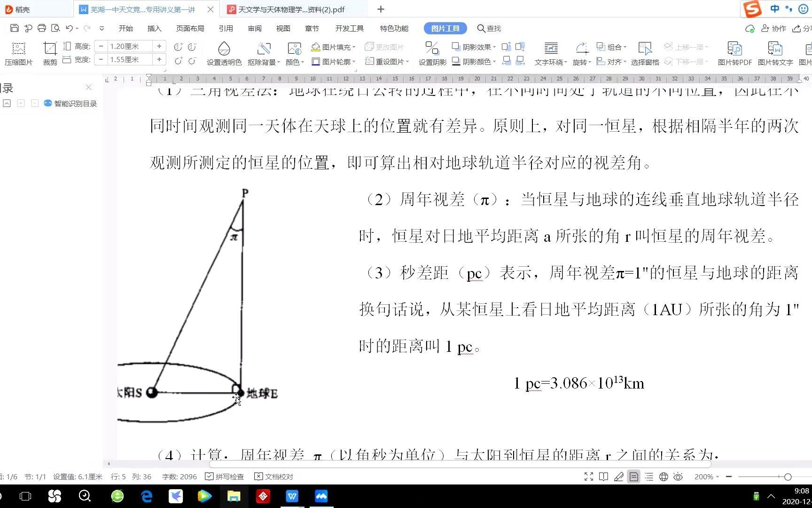Open the Reset Picture (重设图片) dropdown

(x=387, y=62)
